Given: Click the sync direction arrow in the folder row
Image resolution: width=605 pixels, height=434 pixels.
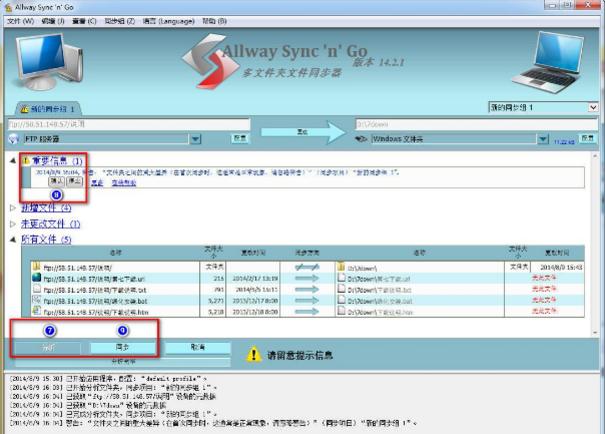Looking at the screenshot, I should [x=307, y=267].
